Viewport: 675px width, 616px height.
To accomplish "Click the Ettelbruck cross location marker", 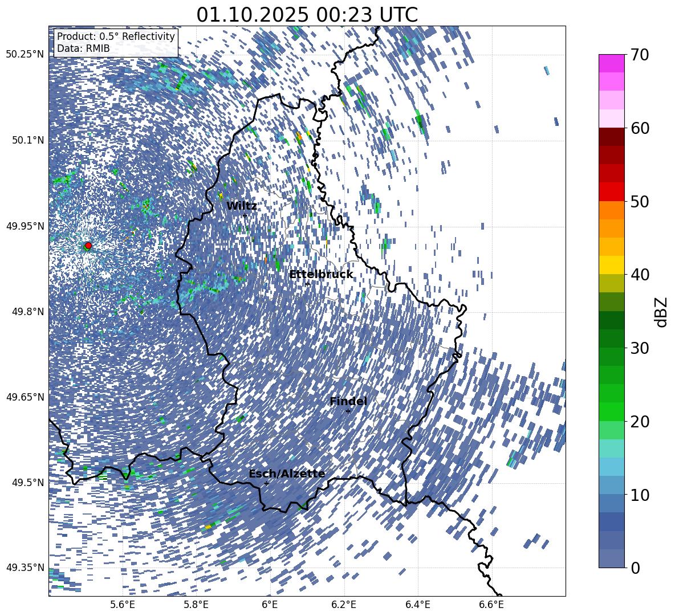I will point(307,284).
